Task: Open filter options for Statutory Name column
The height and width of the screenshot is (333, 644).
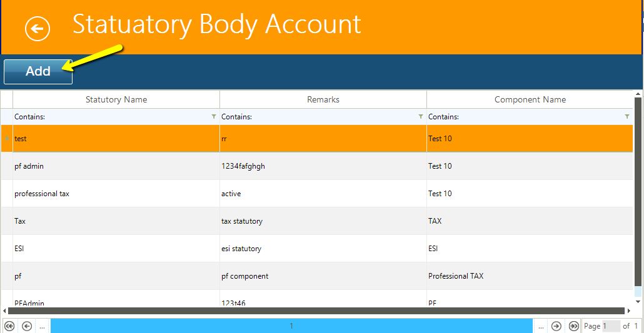Action: [x=214, y=117]
